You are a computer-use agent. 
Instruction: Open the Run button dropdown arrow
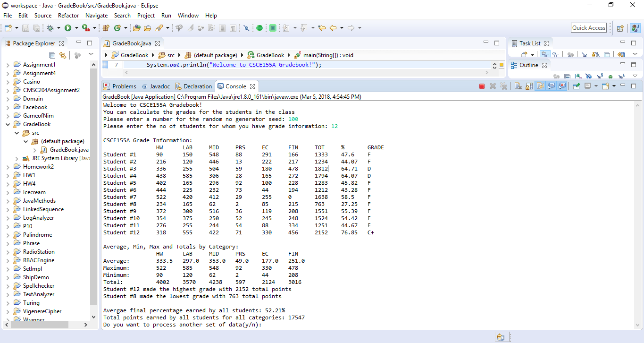click(76, 28)
